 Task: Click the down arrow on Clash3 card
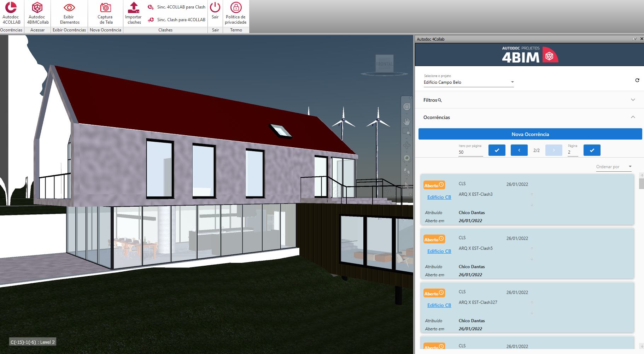[532, 205]
